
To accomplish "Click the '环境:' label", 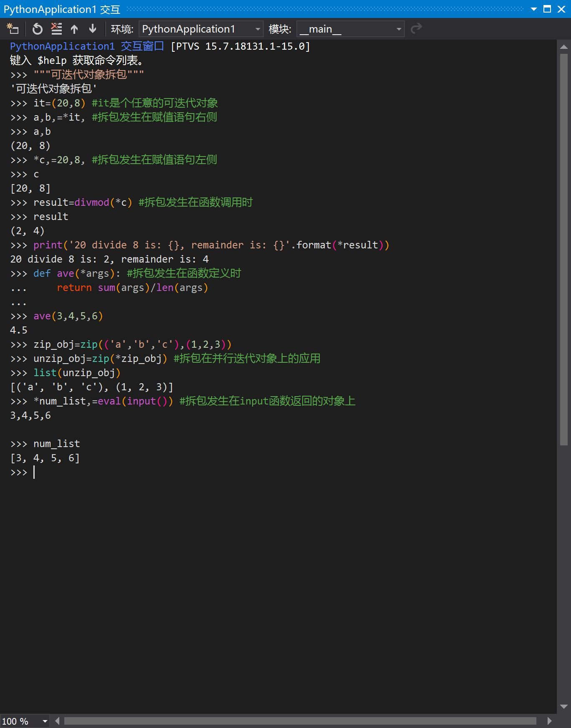I will [x=122, y=29].
